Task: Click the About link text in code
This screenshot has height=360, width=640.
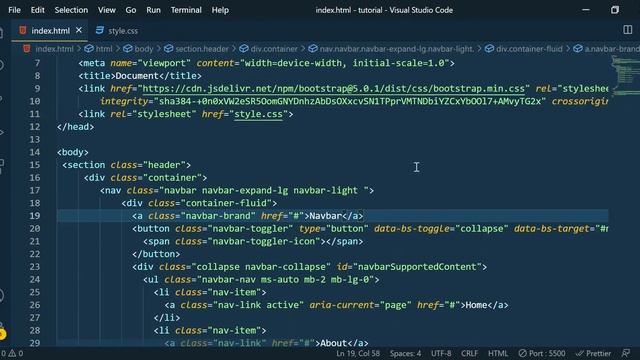Action: tap(333, 343)
